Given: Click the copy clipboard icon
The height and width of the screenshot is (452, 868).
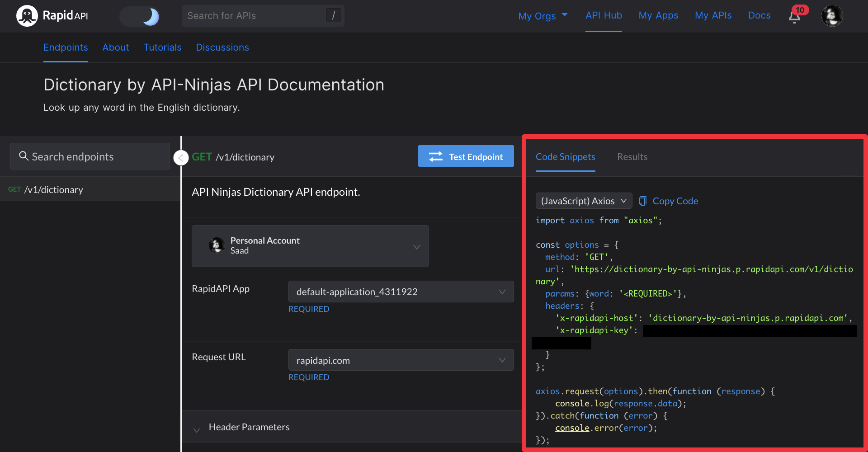Looking at the screenshot, I should [642, 201].
